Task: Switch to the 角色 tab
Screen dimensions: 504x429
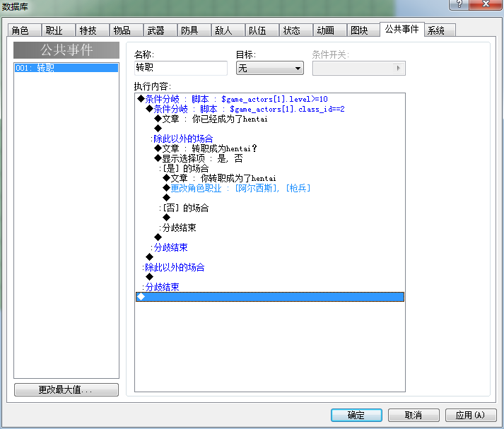Action: point(24,30)
